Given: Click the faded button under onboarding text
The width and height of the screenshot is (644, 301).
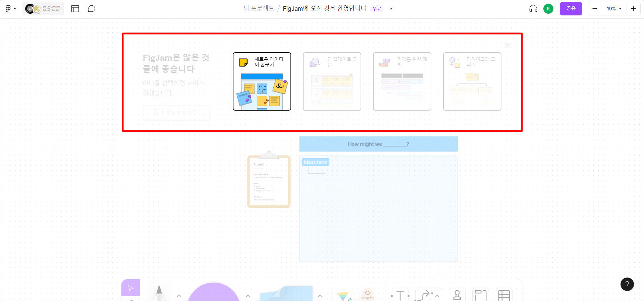Looking at the screenshot, I should [176, 113].
